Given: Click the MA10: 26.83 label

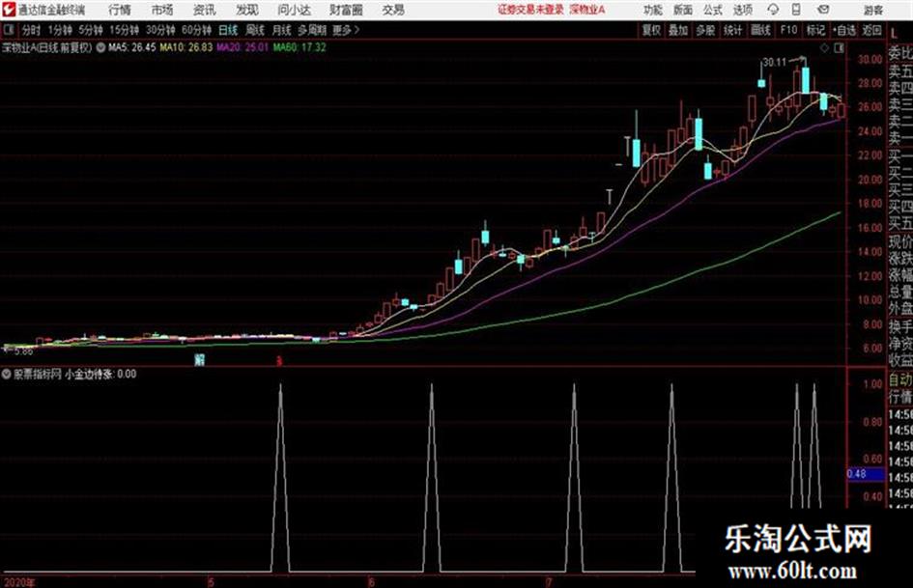Looking at the screenshot, I should pyautogui.click(x=186, y=47).
